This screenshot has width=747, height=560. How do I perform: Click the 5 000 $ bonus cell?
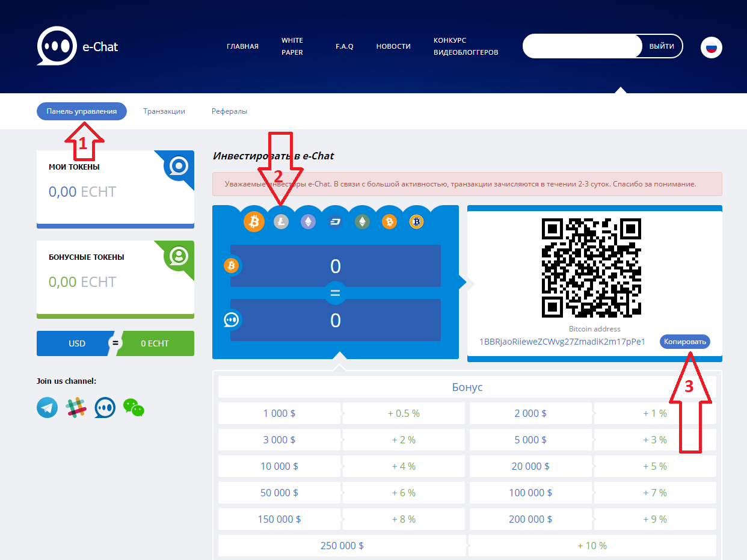(530, 440)
